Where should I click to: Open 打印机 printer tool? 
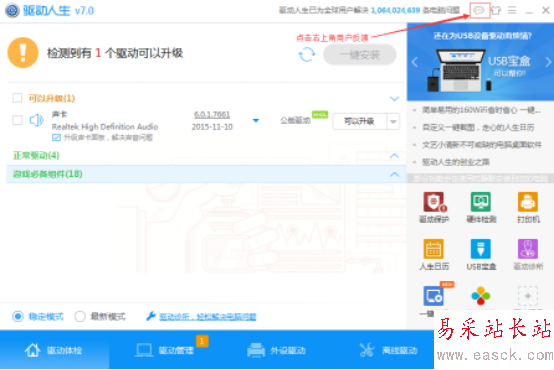(x=528, y=202)
